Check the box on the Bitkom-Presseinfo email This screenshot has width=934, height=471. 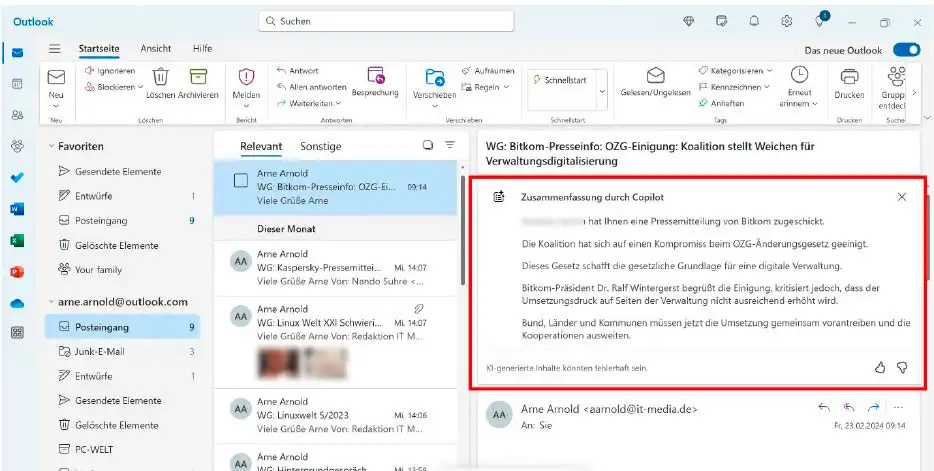tap(240, 181)
